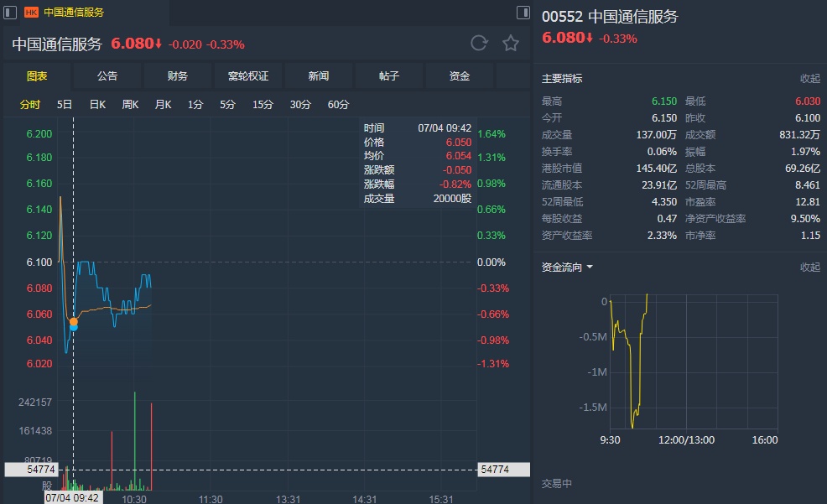This screenshot has height=504, width=827.
Task: Switch chart to 月K view
Action: [163, 105]
